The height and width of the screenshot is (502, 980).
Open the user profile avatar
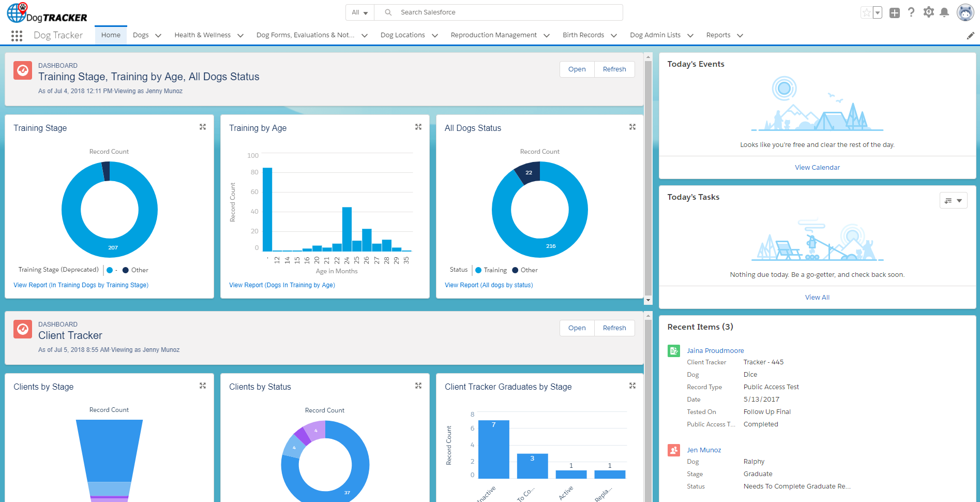[965, 12]
